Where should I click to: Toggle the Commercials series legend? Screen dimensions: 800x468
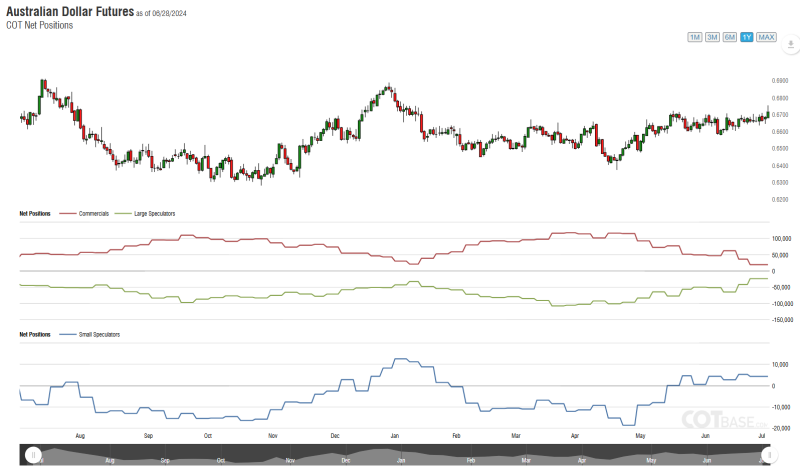93,214
